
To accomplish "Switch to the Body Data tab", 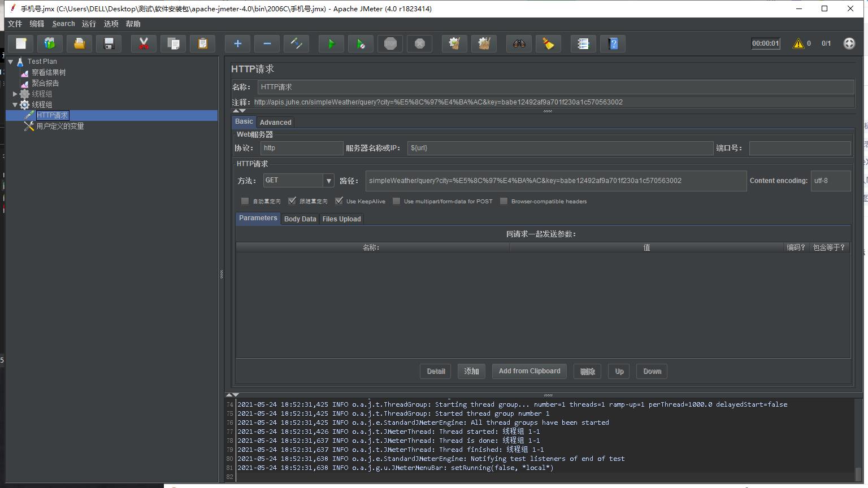I will pos(300,219).
